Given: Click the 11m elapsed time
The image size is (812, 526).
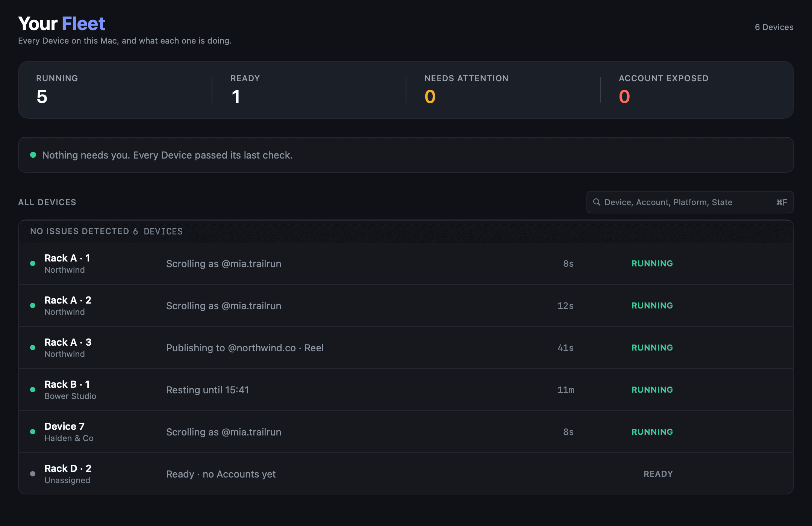Looking at the screenshot, I should (566, 390).
